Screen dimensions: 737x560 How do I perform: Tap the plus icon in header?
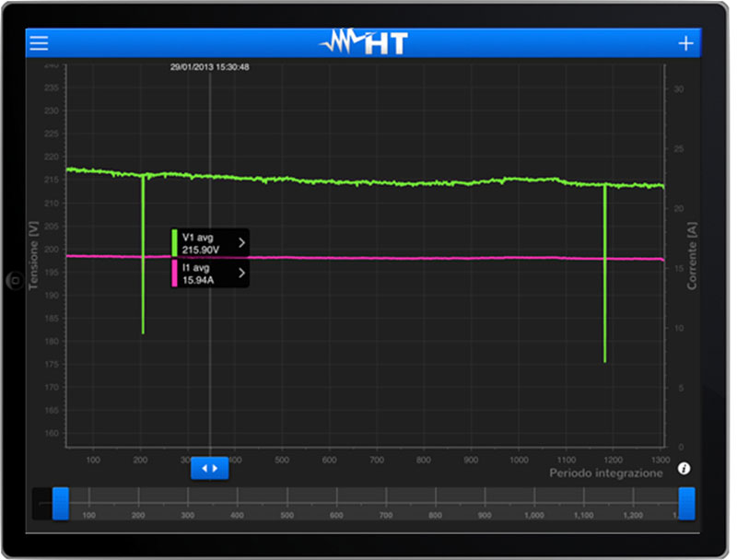pyautogui.click(x=685, y=43)
